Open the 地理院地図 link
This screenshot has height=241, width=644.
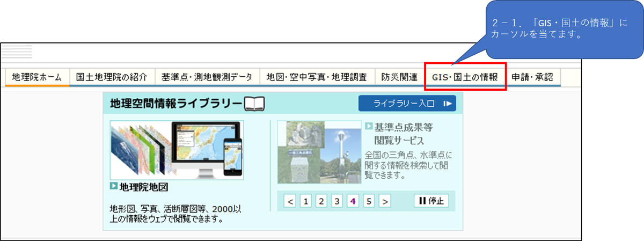tap(144, 187)
